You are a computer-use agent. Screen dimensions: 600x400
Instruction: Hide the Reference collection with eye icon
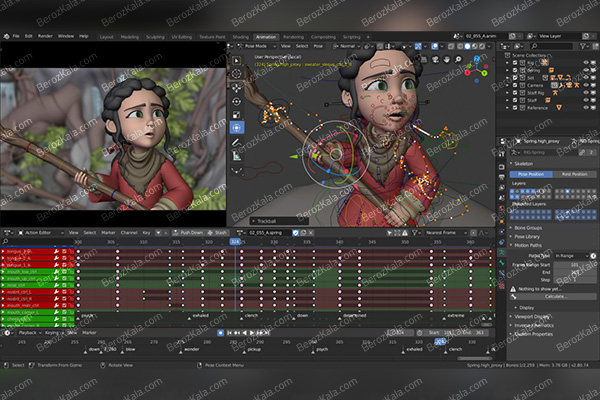(586, 108)
